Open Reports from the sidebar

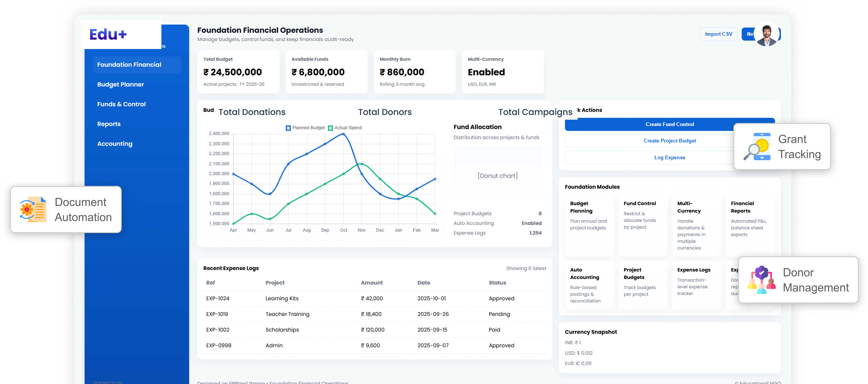click(x=109, y=124)
